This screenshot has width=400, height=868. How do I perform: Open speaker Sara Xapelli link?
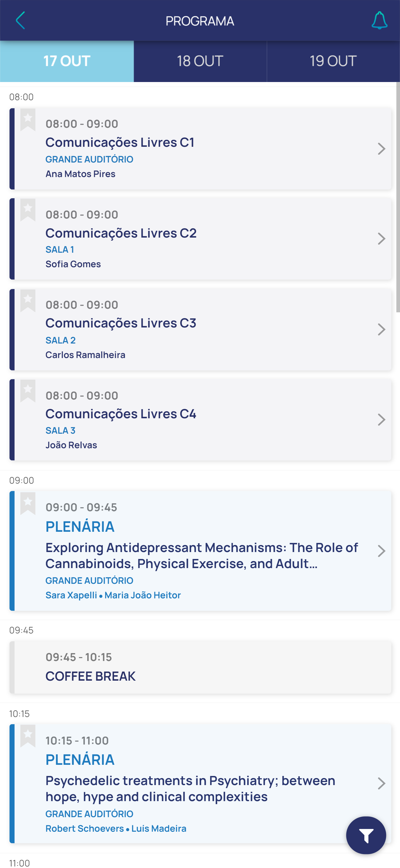[x=71, y=595]
